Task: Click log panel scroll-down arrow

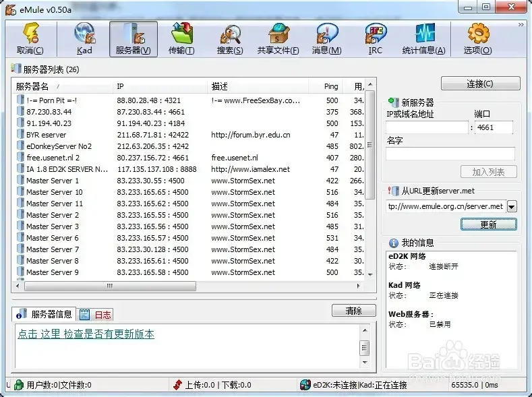Action: coord(365,363)
